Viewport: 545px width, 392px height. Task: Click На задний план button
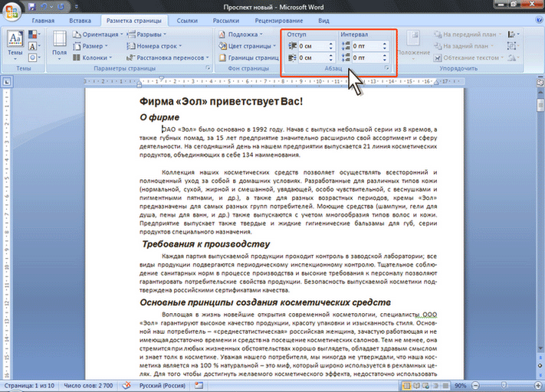464,46
